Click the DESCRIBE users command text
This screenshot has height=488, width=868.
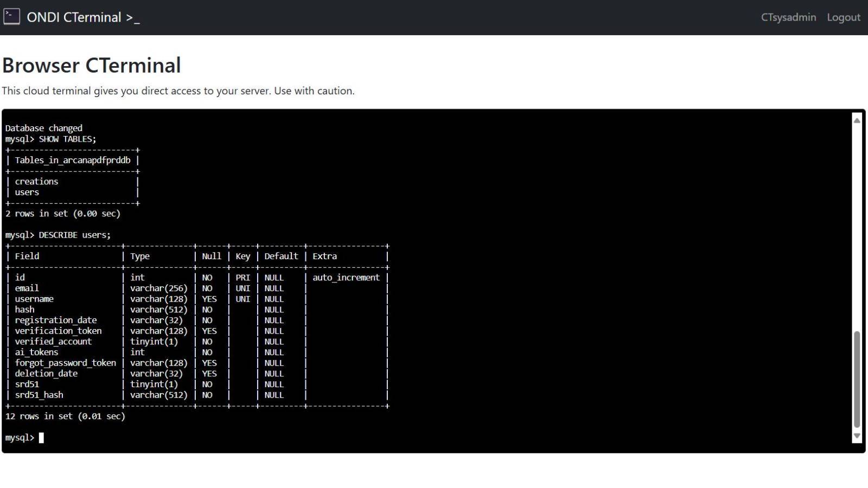(74, 235)
